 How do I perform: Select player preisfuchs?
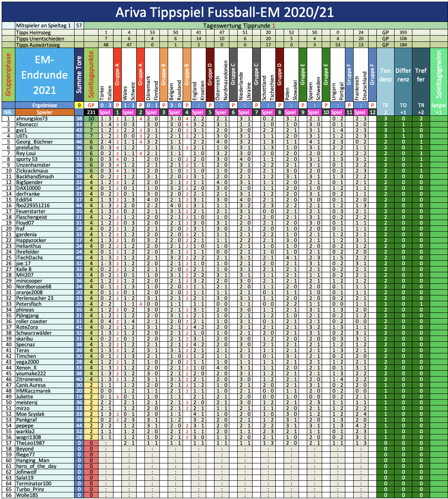(x=45, y=148)
